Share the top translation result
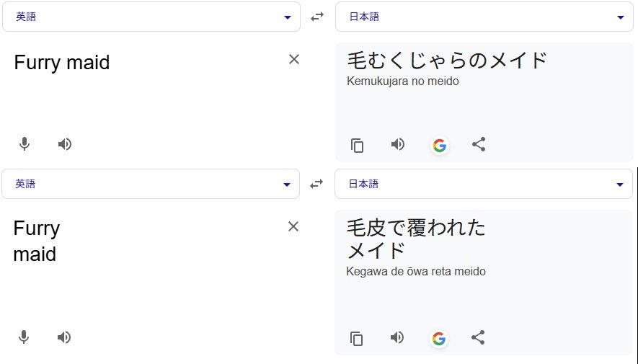Viewport: 638px width, 364px height. 479,144
